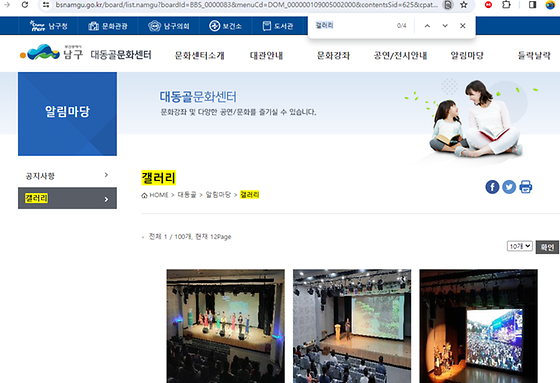Open the site information icon in address bar

coord(46,5)
